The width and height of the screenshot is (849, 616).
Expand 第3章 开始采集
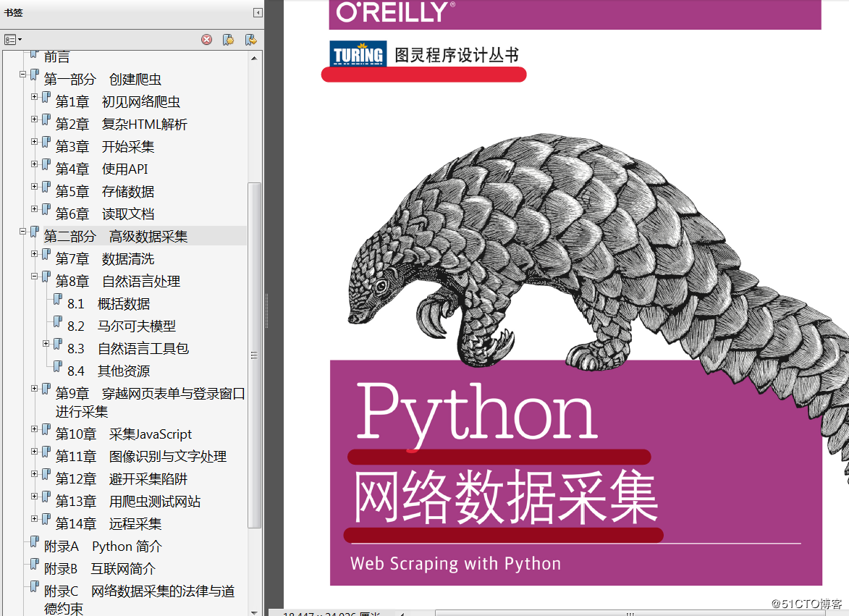35,141
